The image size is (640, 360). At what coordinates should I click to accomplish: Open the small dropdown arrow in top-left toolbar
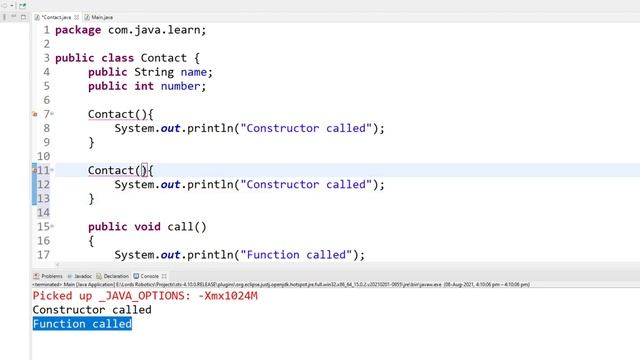point(12,6)
